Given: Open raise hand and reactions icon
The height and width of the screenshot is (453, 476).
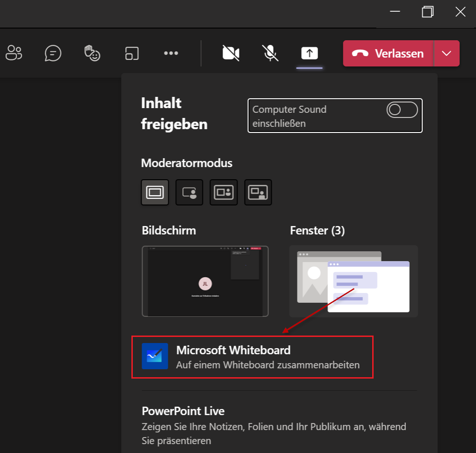Looking at the screenshot, I should pyautogui.click(x=92, y=53).
